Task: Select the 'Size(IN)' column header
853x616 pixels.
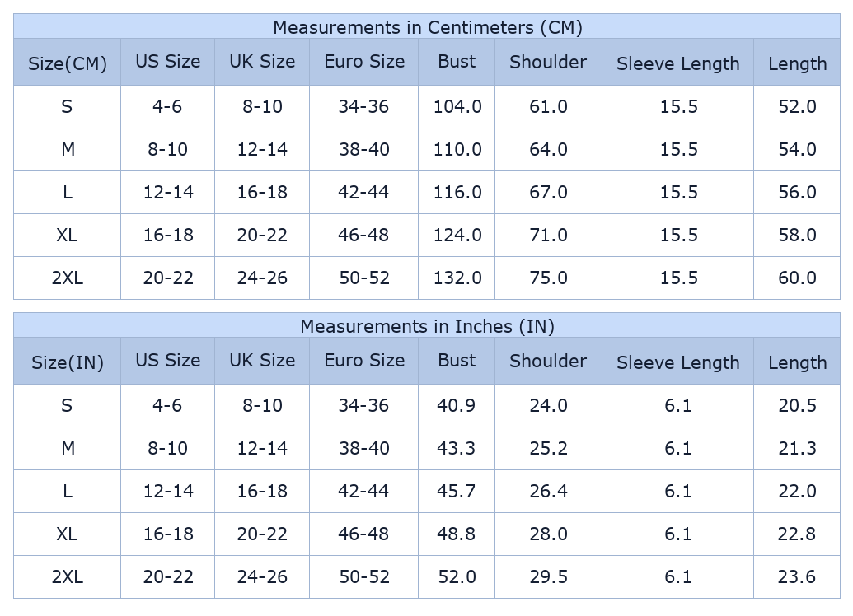Action: point(68,362)
